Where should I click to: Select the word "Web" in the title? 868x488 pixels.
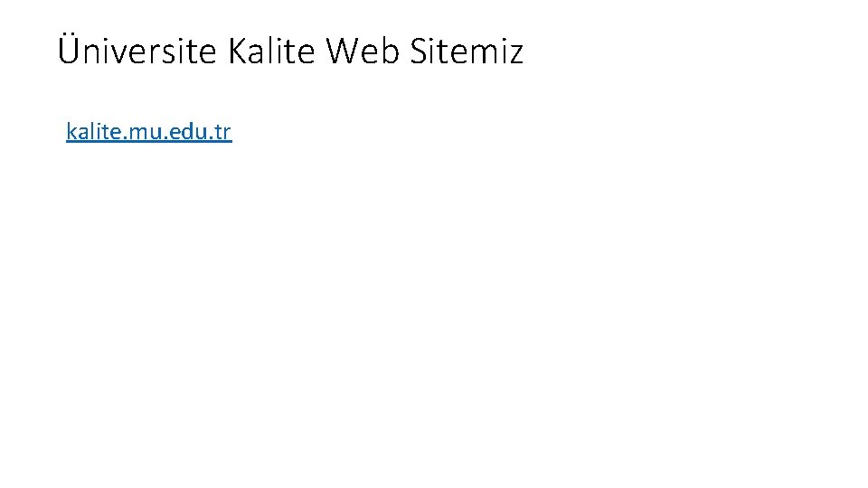[361, 52]
